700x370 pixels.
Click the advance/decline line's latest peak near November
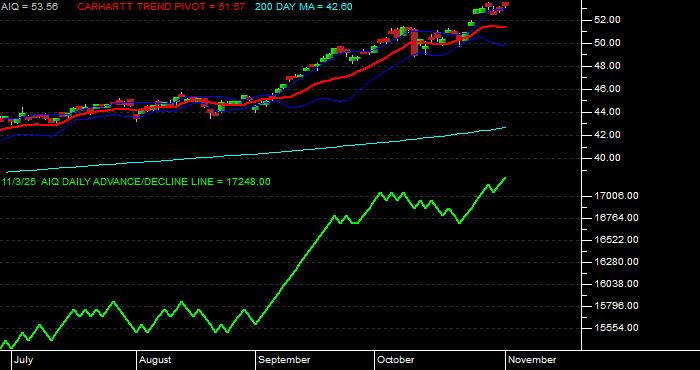click(505, 178)
